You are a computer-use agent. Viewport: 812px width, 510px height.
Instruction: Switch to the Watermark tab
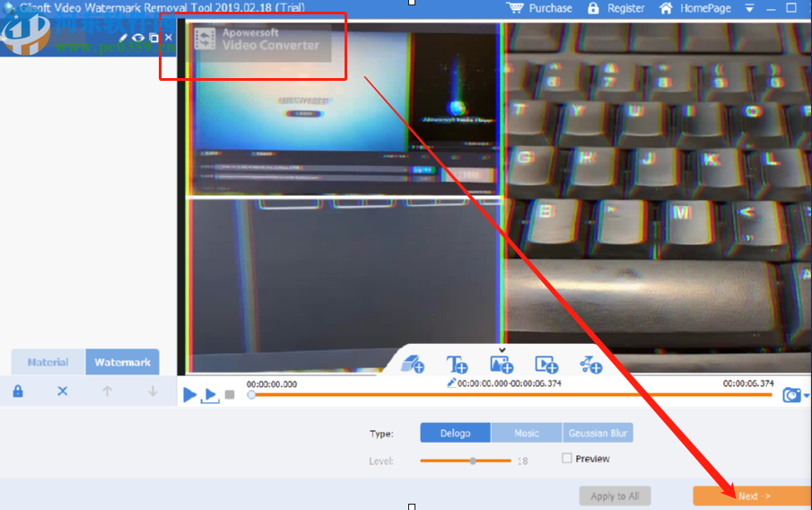coord(122,362)
